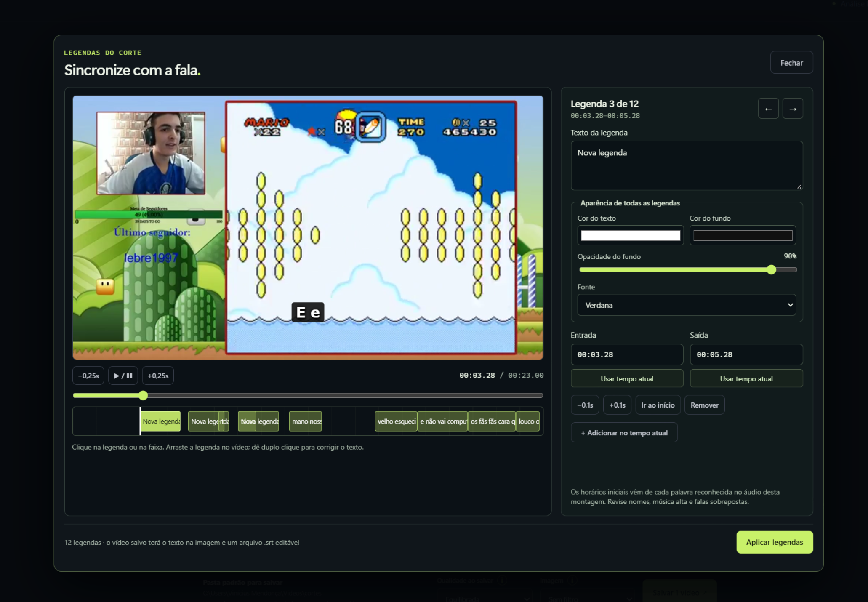
Task: Focus the Saída time field 00:05.28
Action: pos(746,354)
